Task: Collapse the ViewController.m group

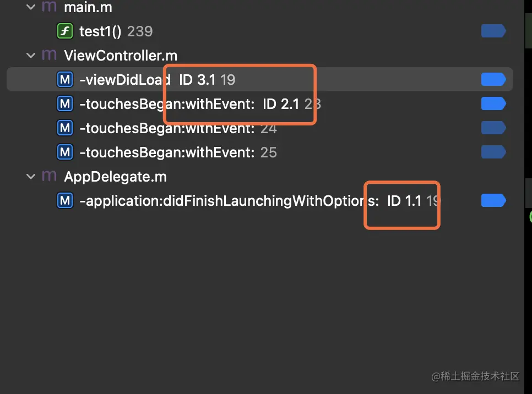Action: coord(31,56)
